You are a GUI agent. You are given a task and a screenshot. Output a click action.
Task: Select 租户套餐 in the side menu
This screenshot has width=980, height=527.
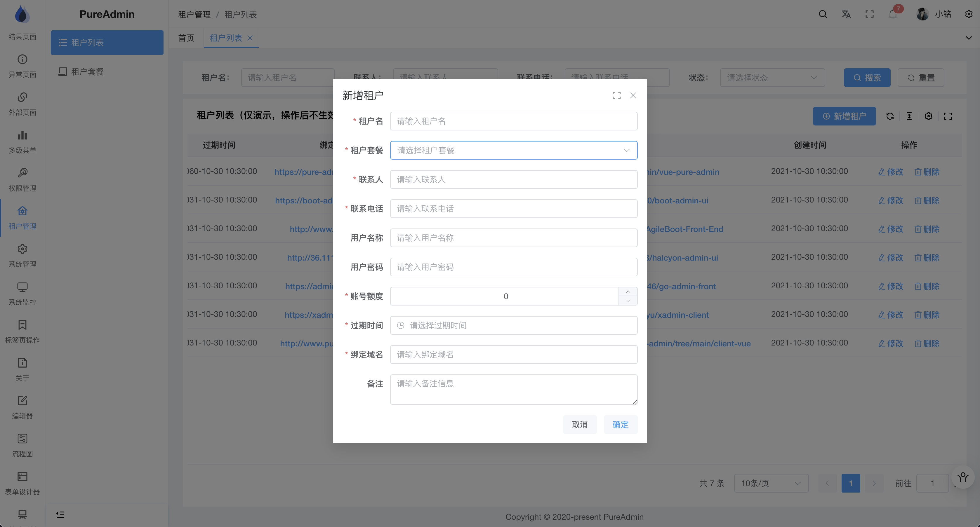pyautogui.click(x=87, y=72)
